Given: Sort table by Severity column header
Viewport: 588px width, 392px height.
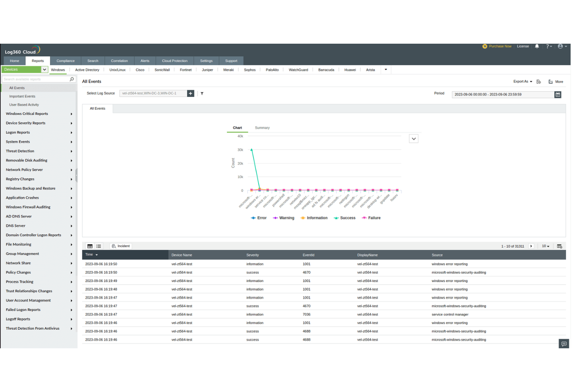Looking at the screenshot, I should (253, 255).
